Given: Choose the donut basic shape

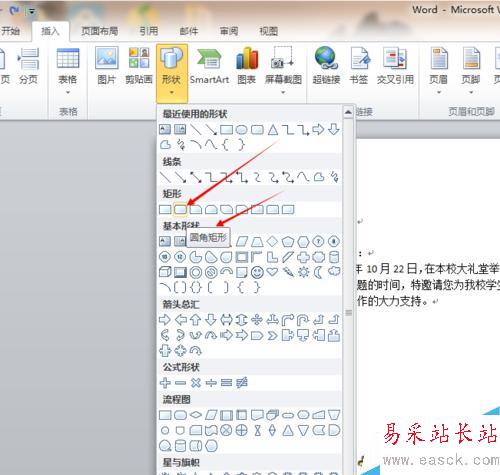Looking at the screenshot, I should coord(196,272).
